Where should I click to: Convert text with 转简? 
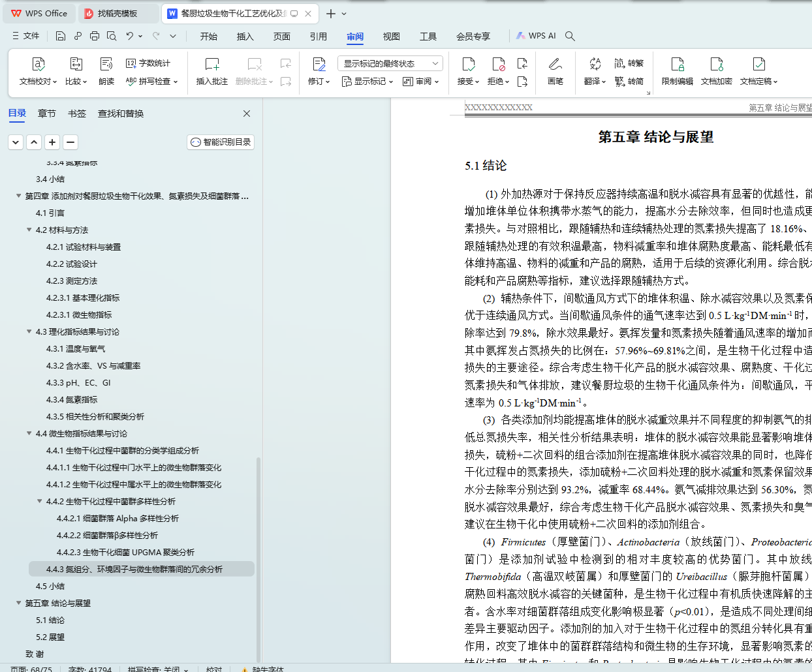click(x=629, y=82)
